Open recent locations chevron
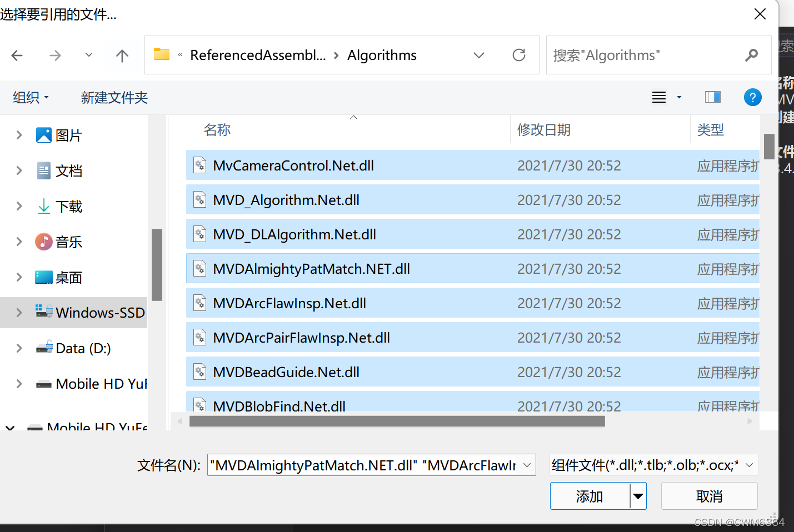 89,55
